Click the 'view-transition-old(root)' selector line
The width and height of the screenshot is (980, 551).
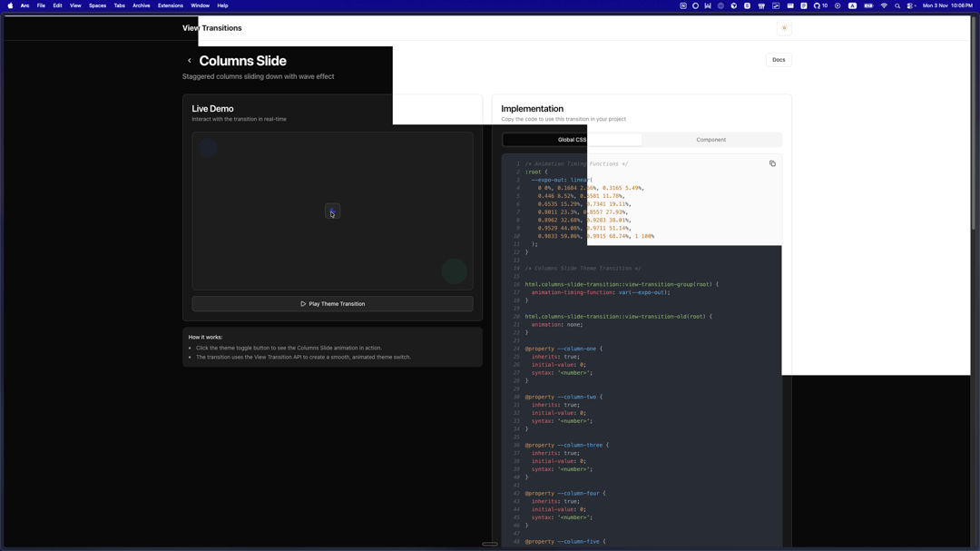(x=618, y=317)
